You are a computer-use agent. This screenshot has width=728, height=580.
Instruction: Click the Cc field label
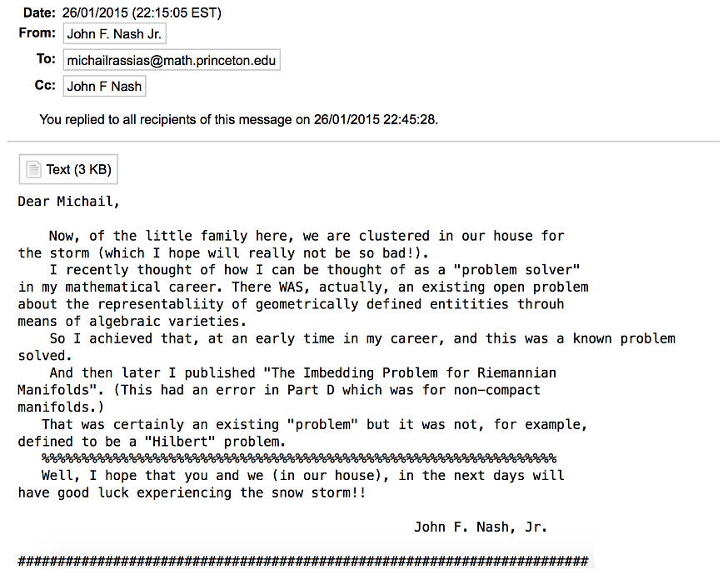(45, 86)
